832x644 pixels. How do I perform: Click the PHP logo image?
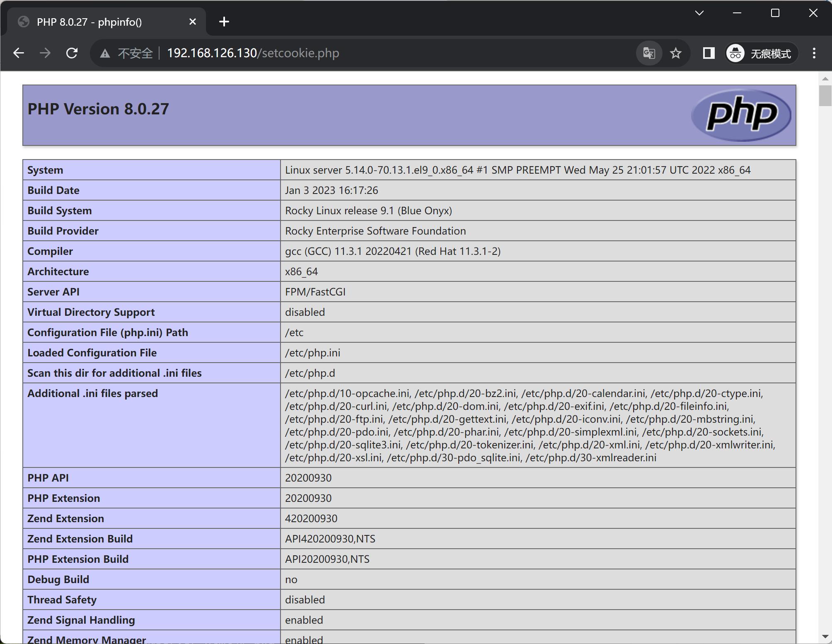click(741, 115)
